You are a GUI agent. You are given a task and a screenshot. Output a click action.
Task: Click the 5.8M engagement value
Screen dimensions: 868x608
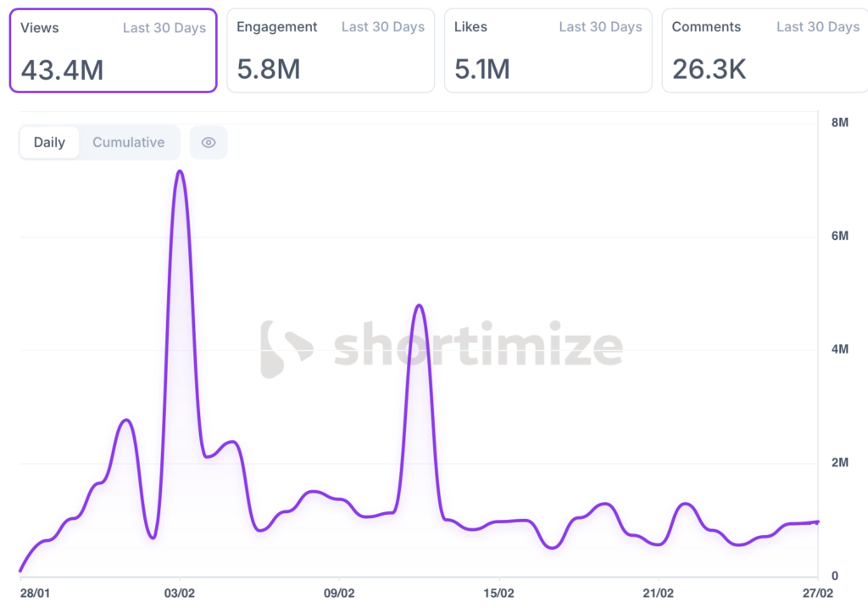click(x=269, y=70)
